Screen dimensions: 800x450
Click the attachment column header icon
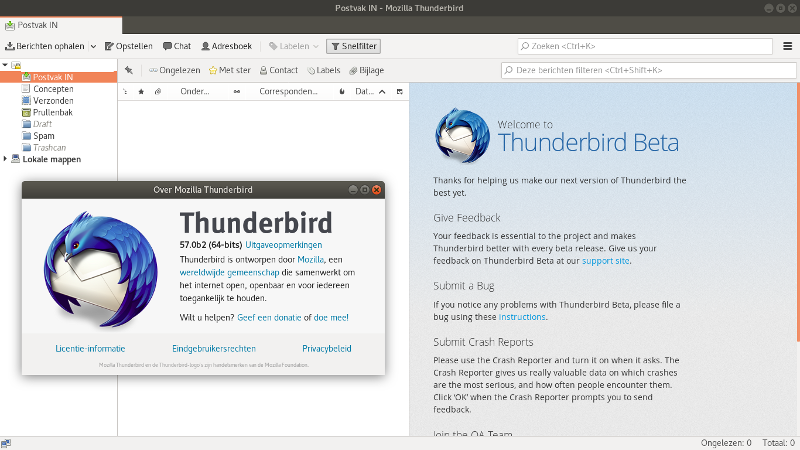(158, 92)
